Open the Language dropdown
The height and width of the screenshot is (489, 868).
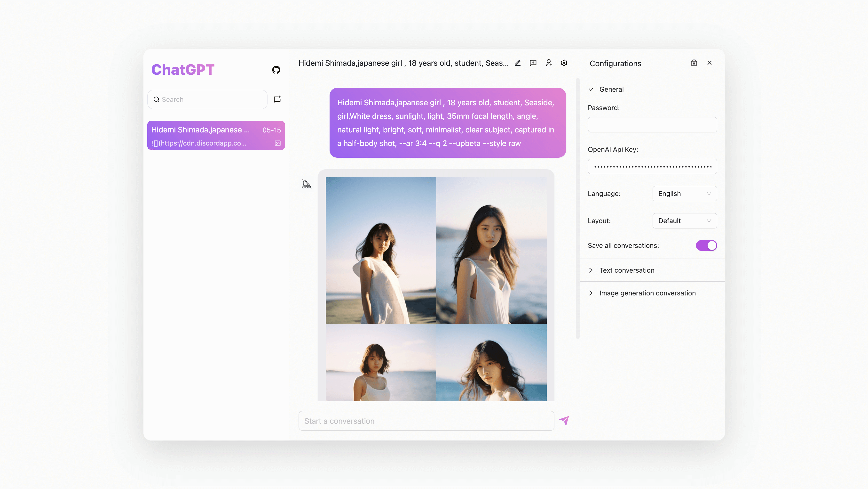pyautogui.click(x=684, y=194)
